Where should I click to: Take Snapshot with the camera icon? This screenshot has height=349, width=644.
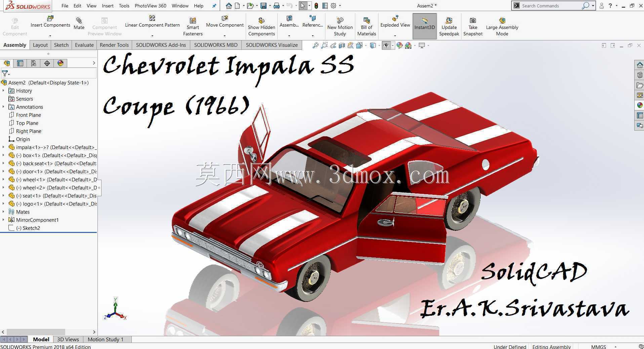pyautogui.click(x=473, y=27)
